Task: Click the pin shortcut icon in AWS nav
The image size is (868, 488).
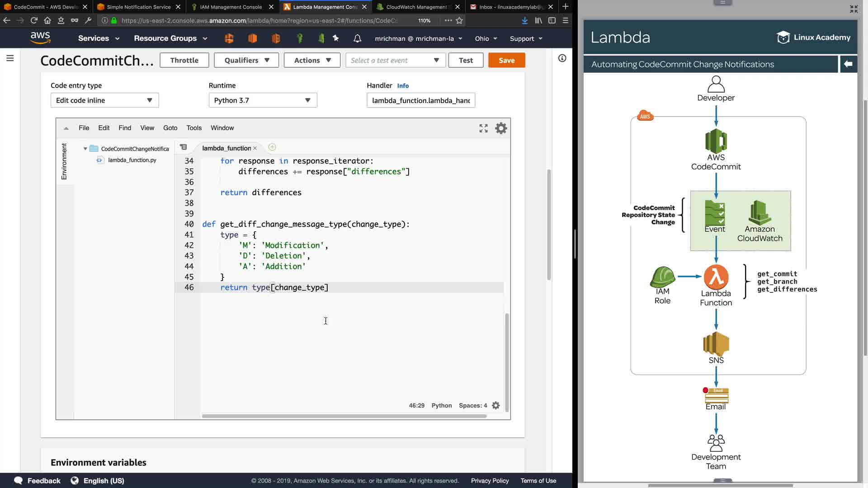Action: (336, 38)
